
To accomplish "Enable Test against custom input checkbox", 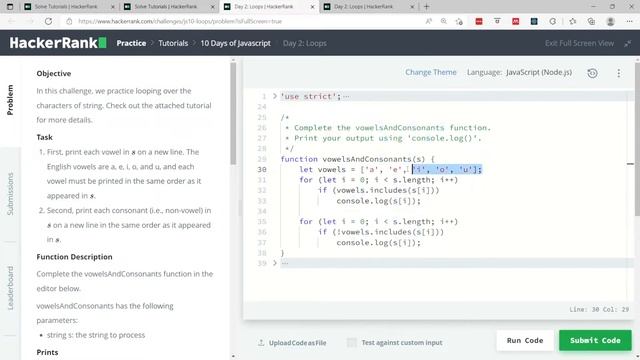I will pyautogui.click(x=351, y=342).
